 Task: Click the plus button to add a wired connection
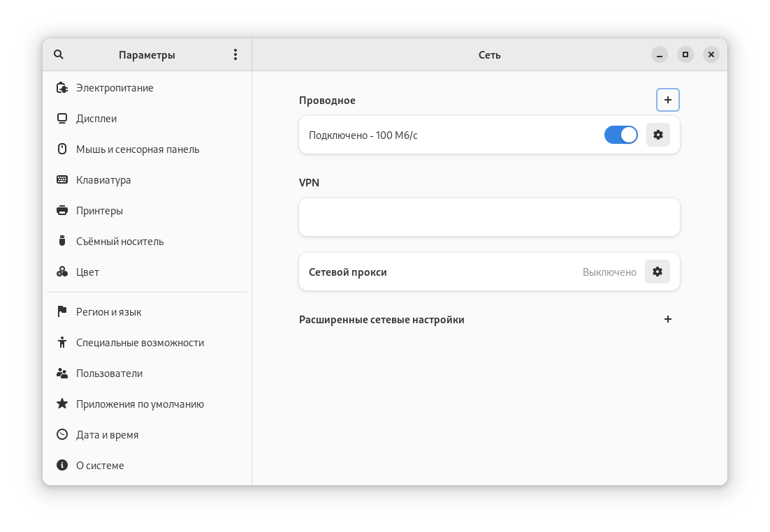pyautogui.click(x=668, y=100)
